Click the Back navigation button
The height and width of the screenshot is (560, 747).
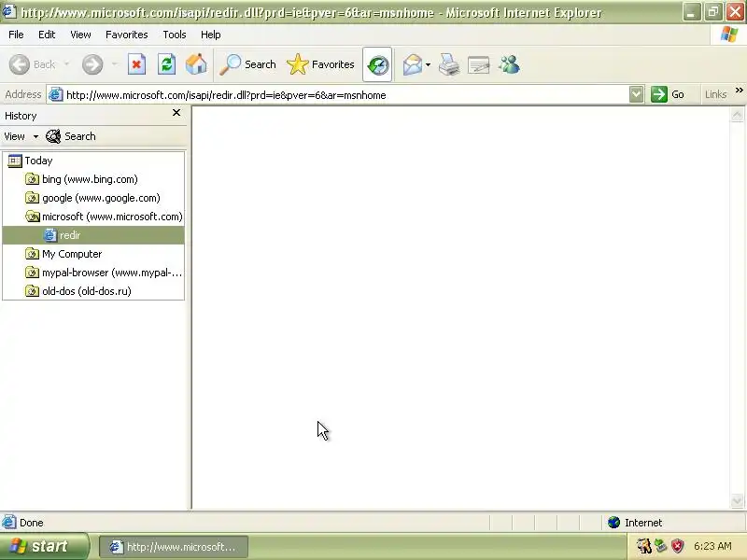pyautogui.click(x=33, y=64)
